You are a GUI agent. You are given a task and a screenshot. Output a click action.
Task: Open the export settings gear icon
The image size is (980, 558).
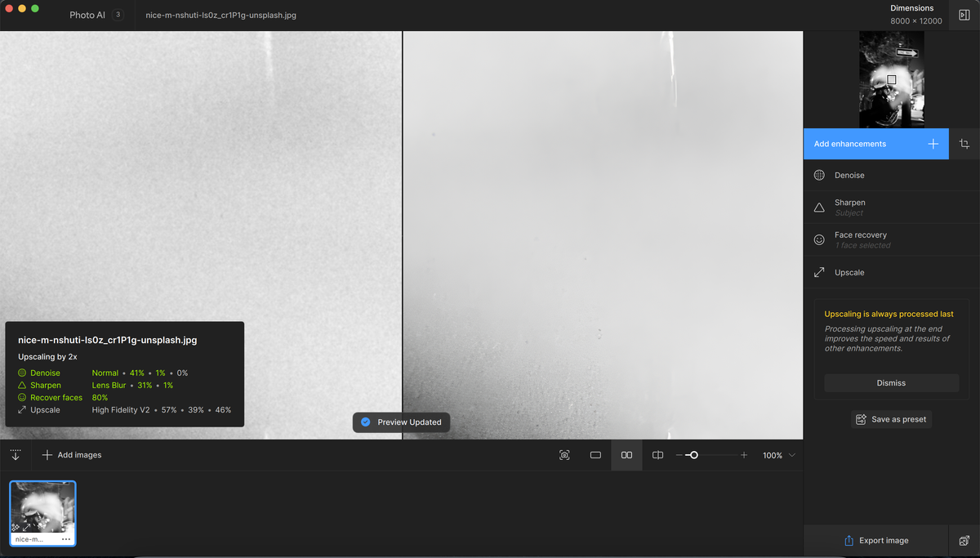click(964, 540)
